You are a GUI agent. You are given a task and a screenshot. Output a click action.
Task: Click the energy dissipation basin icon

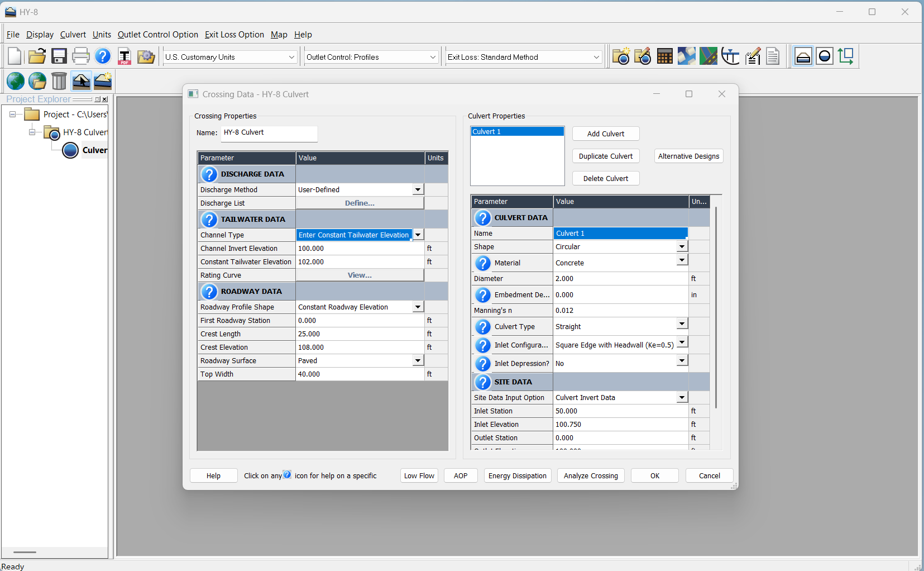click(x=730, y=56)
